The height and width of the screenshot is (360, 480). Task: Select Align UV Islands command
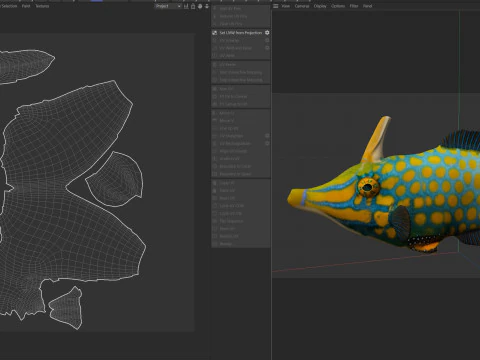241,151
